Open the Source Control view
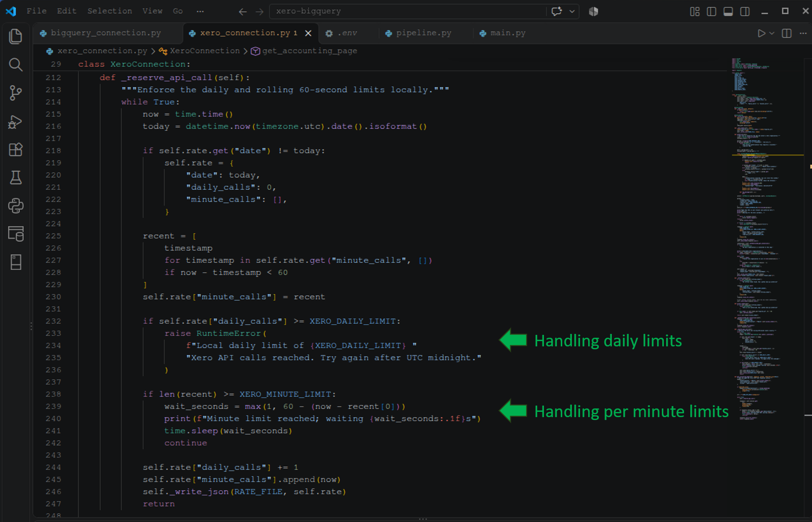The image size is (812, 522). point(15,93)
